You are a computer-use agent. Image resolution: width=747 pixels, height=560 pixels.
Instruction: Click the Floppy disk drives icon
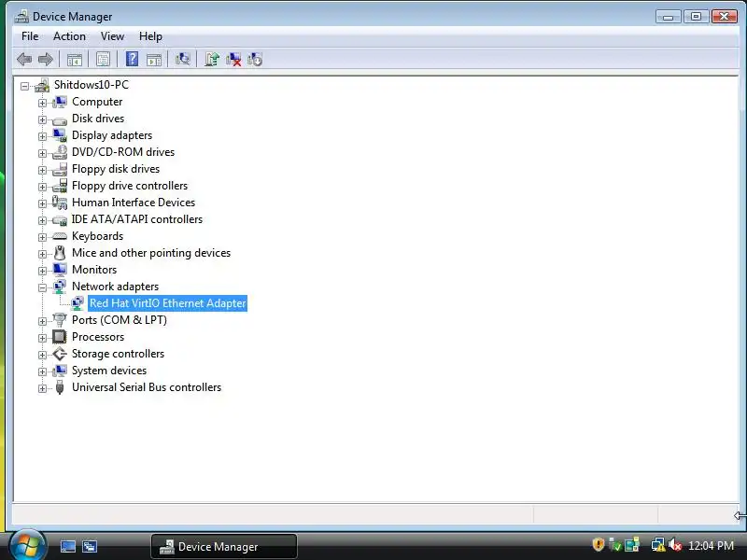(60, 169)
